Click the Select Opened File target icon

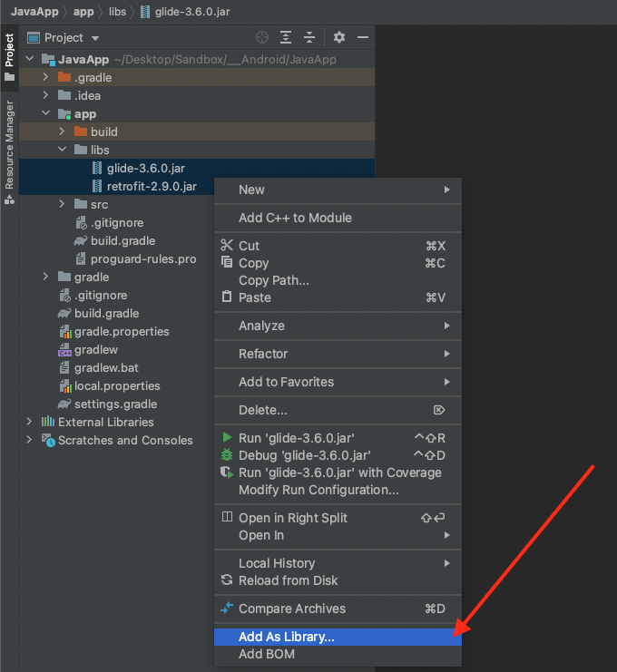point(262,38)
